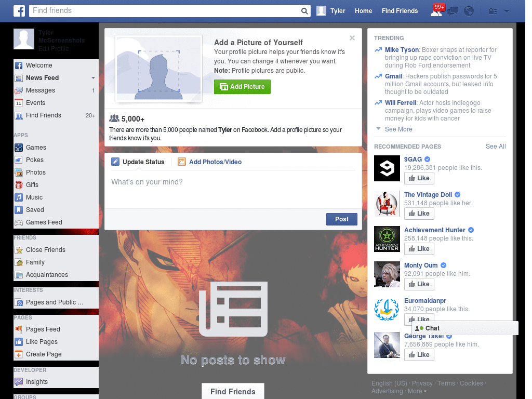Image resolution: width=532 pixels, height=399 pixels.
Task: Click the search magnifier icon
Action: click(x=304, y=11)
